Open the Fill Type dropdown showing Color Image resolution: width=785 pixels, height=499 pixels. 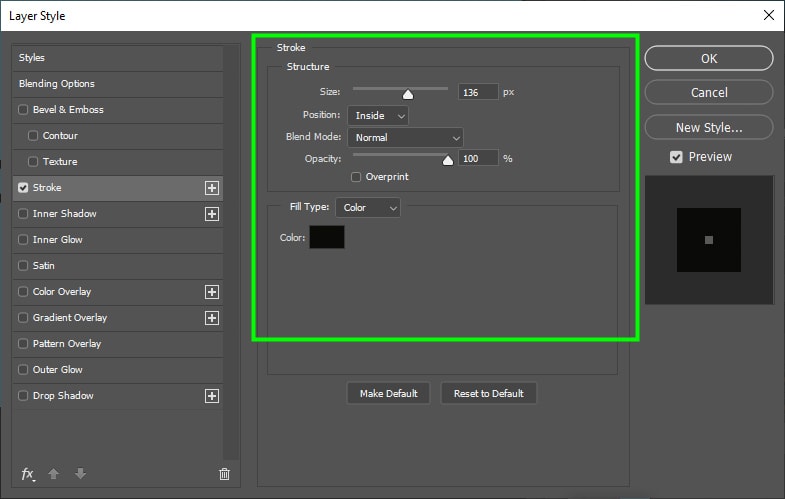(x=368, y=208)
